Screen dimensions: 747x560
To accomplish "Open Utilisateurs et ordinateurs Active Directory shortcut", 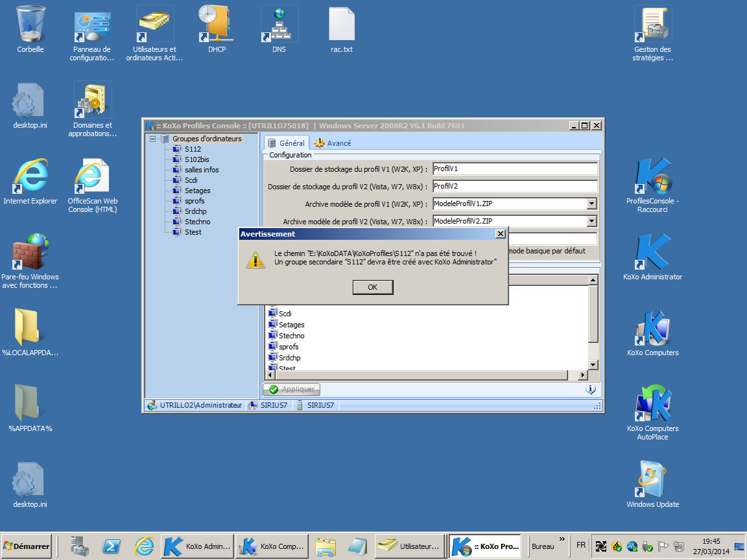I will [x=154, y=33].
